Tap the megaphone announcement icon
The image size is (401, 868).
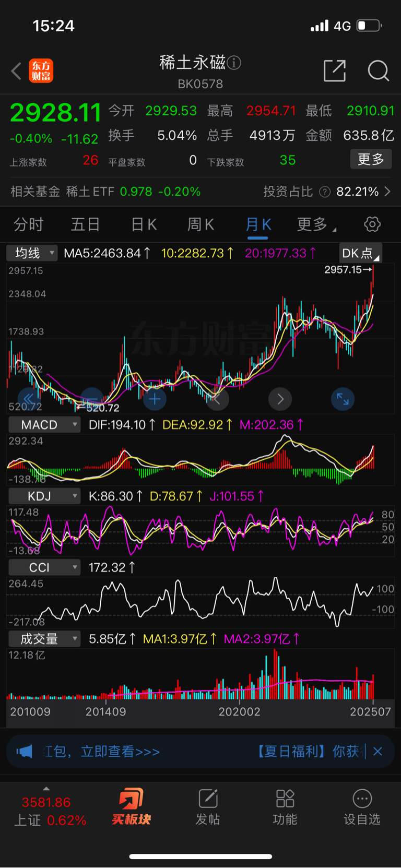point(24,752)
